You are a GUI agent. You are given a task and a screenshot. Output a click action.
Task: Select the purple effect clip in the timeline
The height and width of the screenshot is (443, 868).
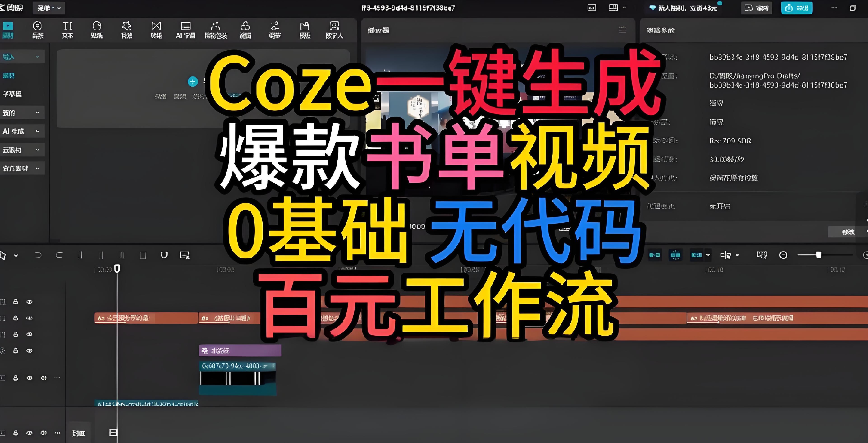click(x=240, y=351)
